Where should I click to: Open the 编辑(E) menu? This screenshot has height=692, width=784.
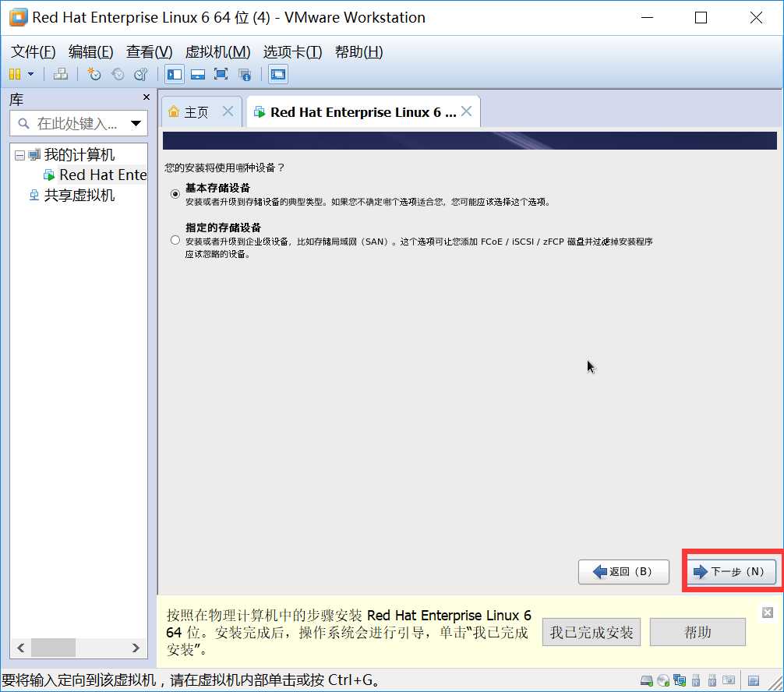(x=90, y=52)
